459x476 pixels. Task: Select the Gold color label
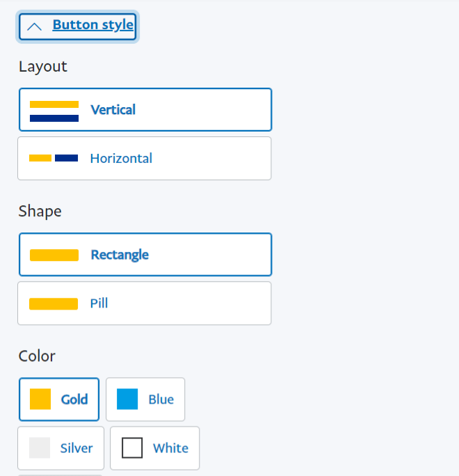(x=74, y=399)
